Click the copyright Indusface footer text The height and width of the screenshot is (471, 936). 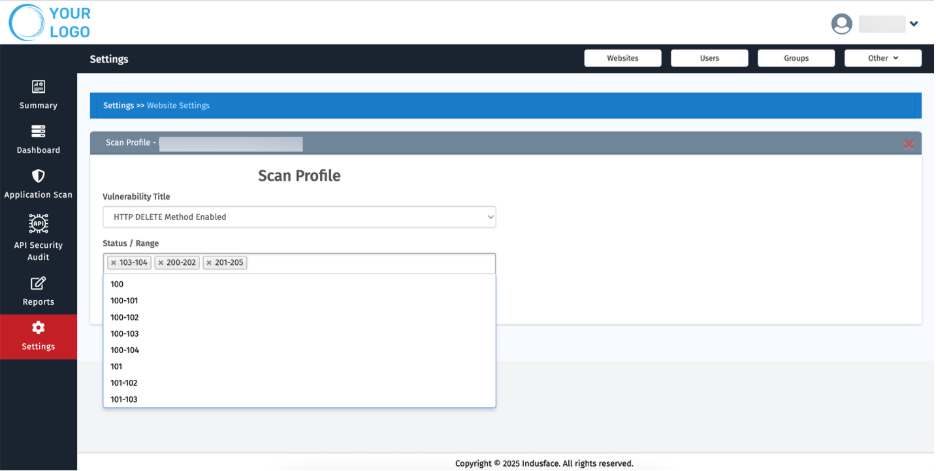click(x=544, y=463)
